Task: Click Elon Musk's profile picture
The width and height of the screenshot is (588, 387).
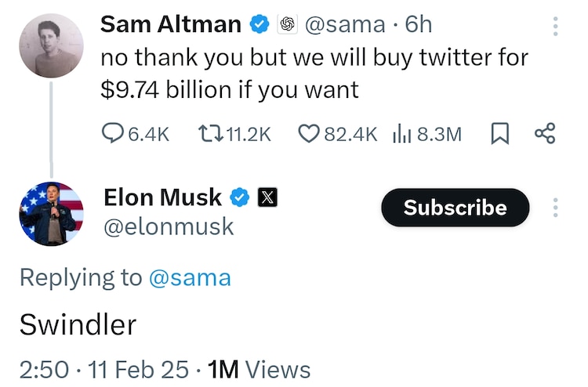Action: click(51, 214)
